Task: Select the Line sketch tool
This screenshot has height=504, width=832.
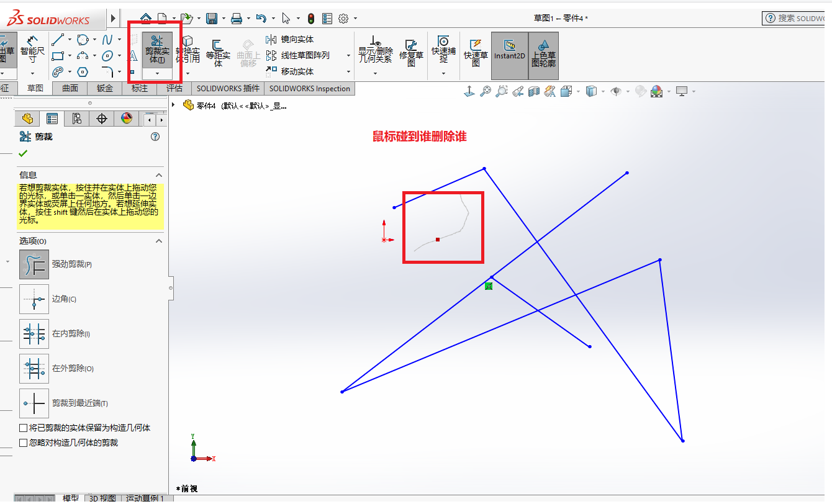Action: tap(58, 40)
